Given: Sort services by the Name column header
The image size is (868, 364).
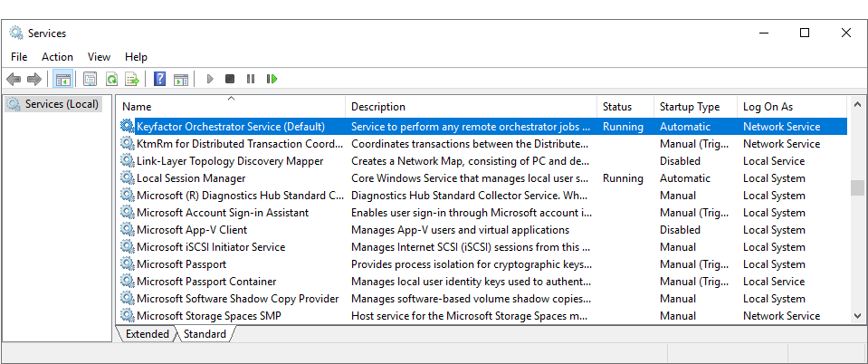Looking at the screenshot, I should coord(230,107).
